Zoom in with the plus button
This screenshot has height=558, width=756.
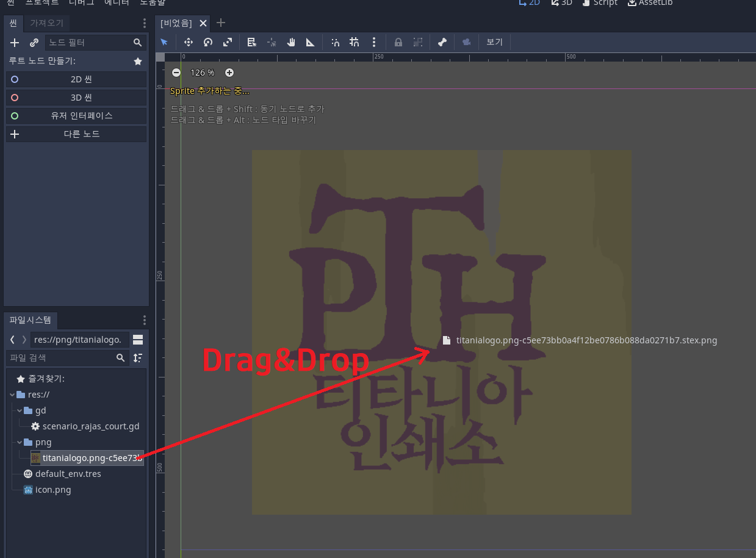[x=229, y=73]
